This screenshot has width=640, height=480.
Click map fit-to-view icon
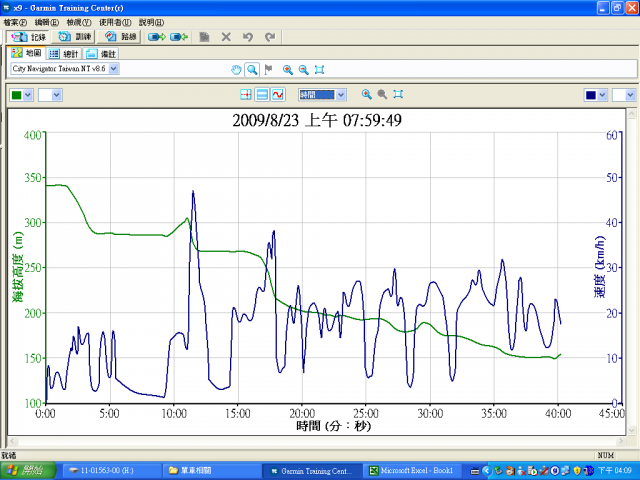coord(319,70)
